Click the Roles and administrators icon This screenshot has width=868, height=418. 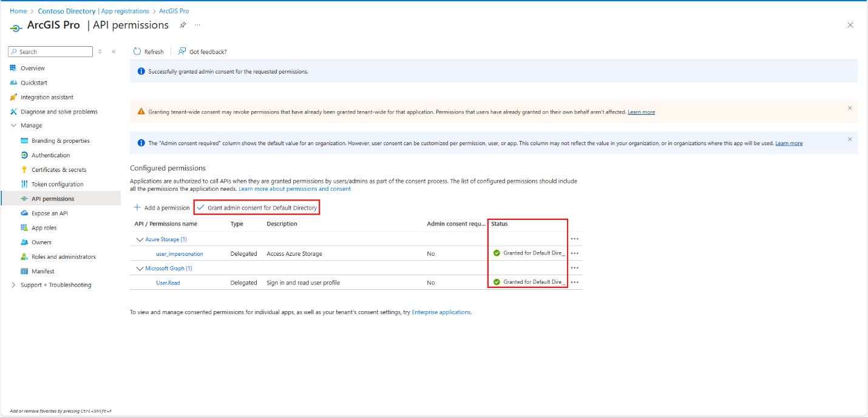(x=25, y=257)
